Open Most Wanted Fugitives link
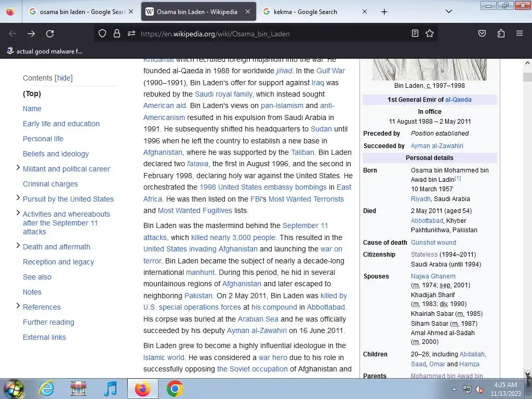The width and height of the screenshot is (532, 399). (x=195, y=210)
